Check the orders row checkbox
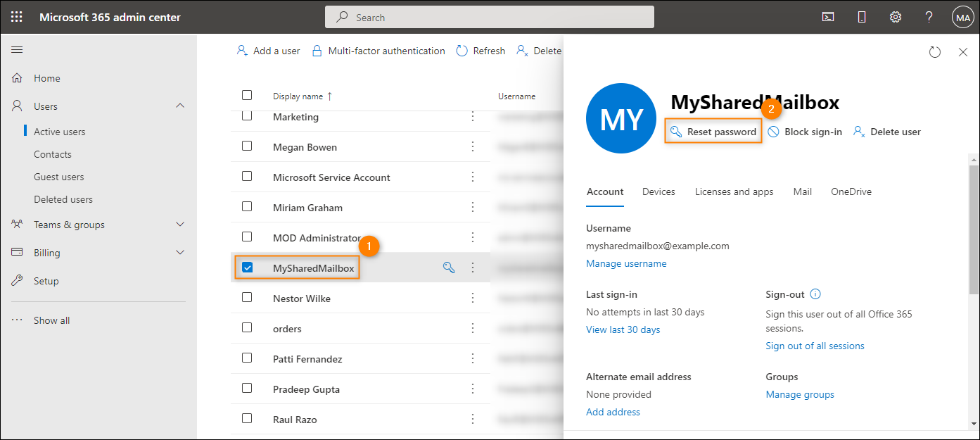980x440 pixels. point(247,327)
